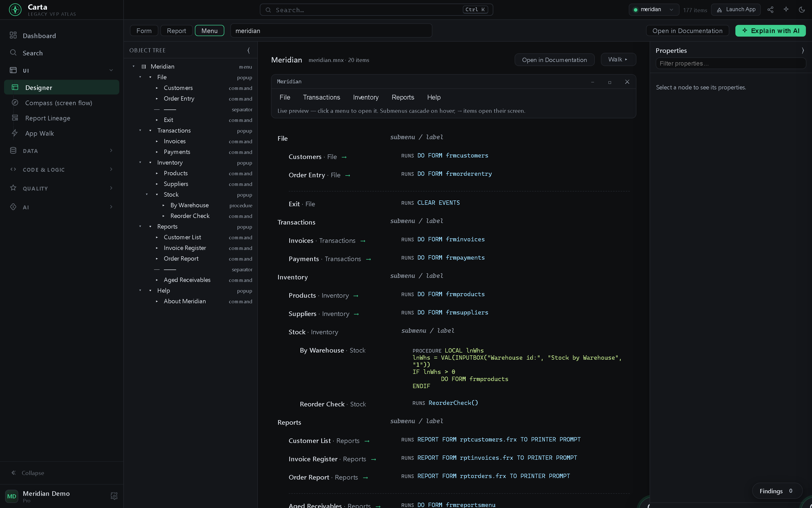Click the sparkle AI icon in top bar
Screen dimensions: 812x508
(x=786, y=9)
